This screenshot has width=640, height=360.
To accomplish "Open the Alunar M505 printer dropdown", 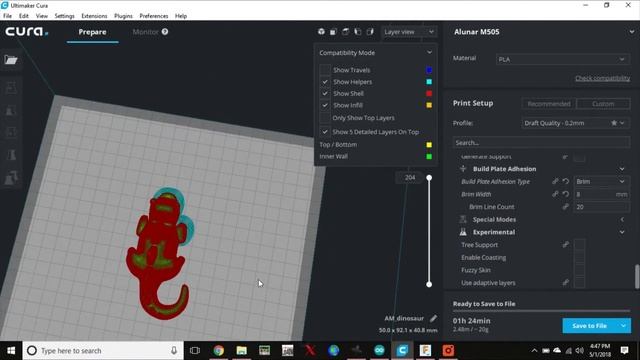I will point(543,32).
